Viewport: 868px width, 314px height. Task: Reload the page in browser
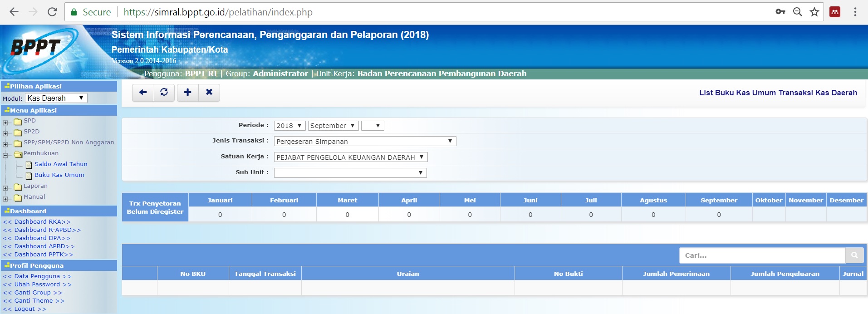52,12
